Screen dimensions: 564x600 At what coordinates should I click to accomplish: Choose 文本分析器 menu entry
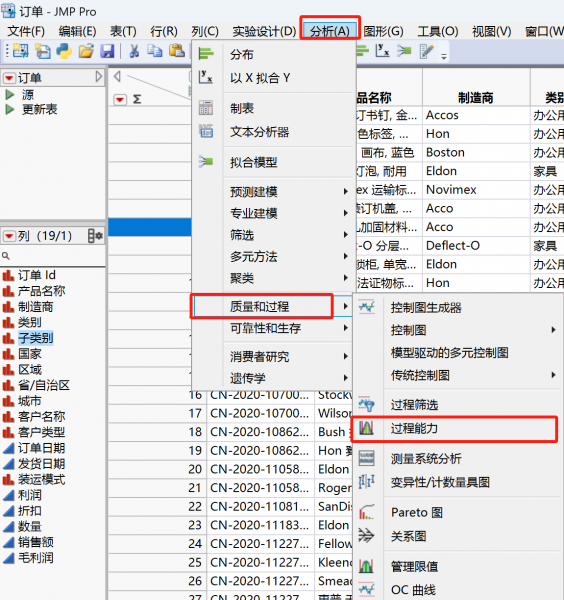coord(259,132)
